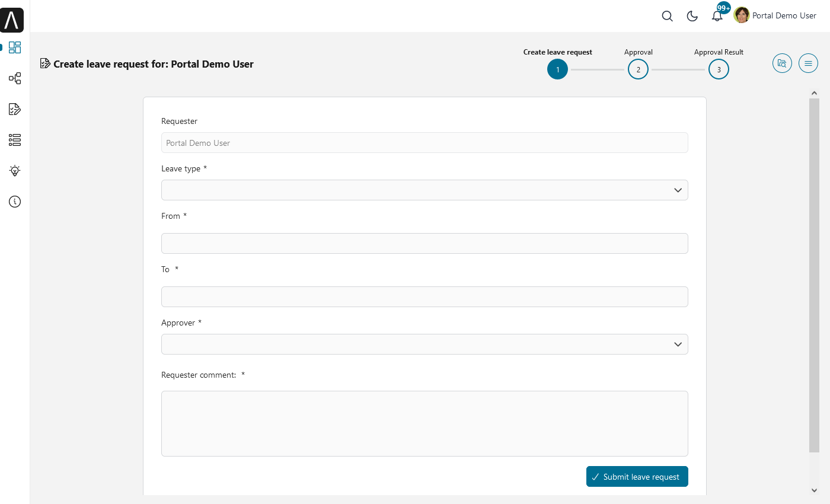Open search with the magnifier icon

click(x=667, y=16)
